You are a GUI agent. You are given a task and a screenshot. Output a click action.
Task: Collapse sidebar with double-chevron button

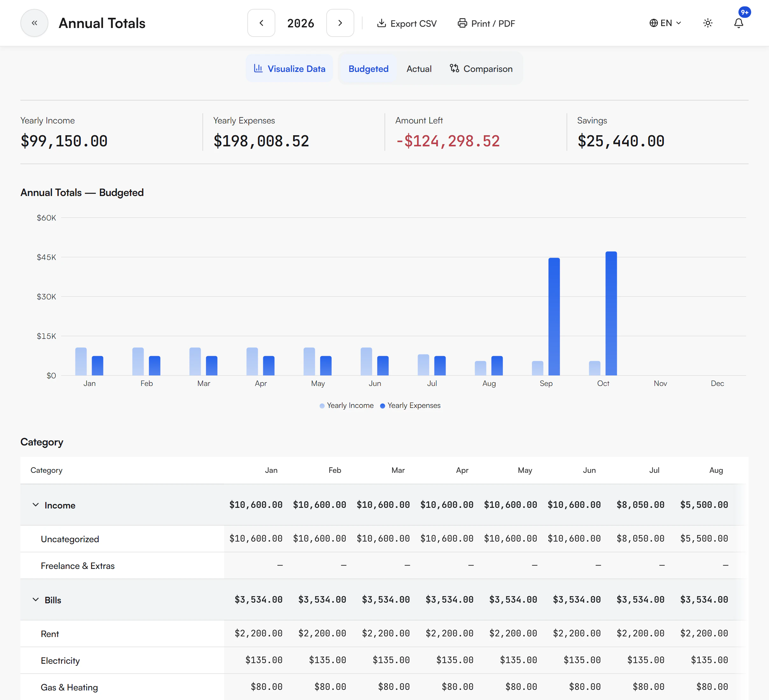click(34, 23)
